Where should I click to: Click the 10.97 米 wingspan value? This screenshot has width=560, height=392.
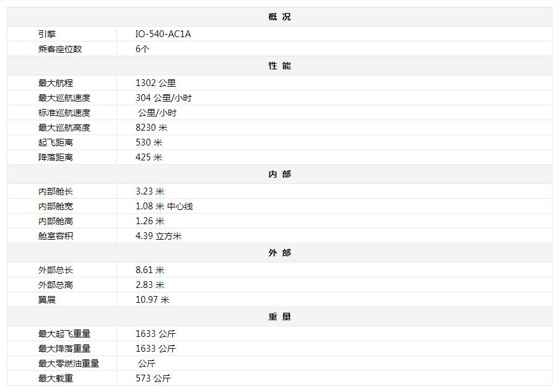152,300
